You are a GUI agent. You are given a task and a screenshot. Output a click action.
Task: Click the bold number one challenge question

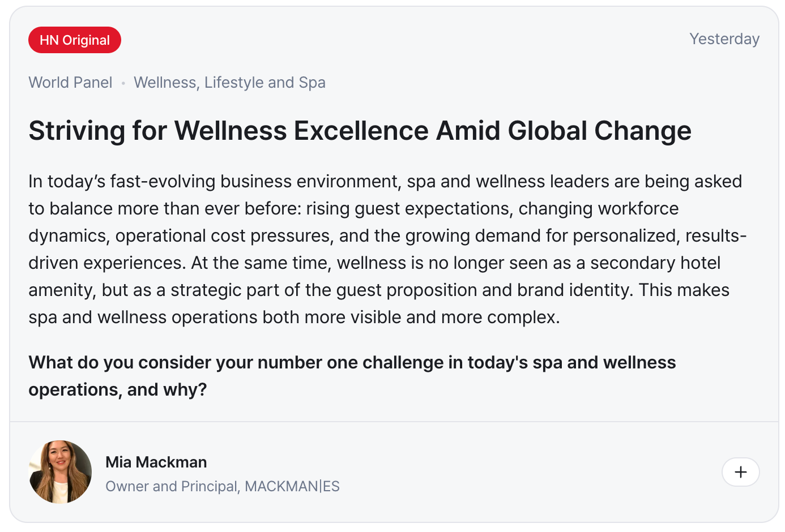352,363
